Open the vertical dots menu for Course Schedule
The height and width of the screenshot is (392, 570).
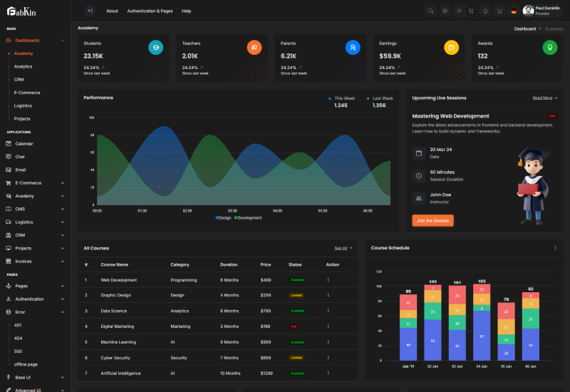[555, 248]
